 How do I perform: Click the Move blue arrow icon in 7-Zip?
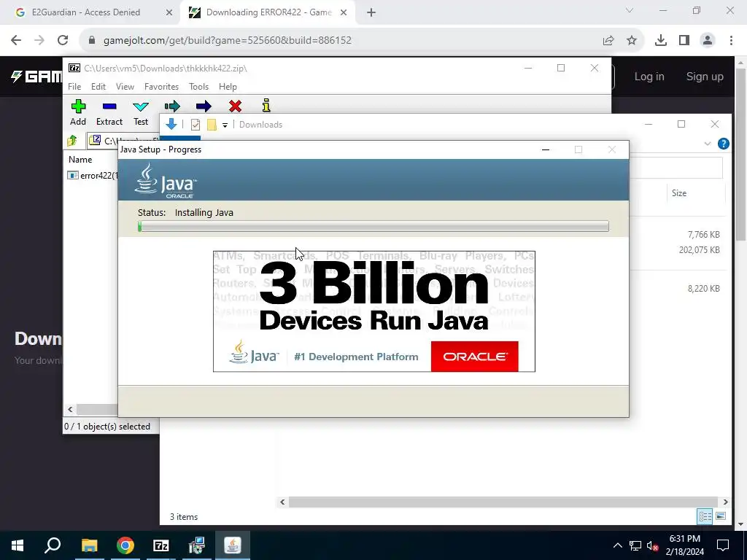tap(204, 106)
